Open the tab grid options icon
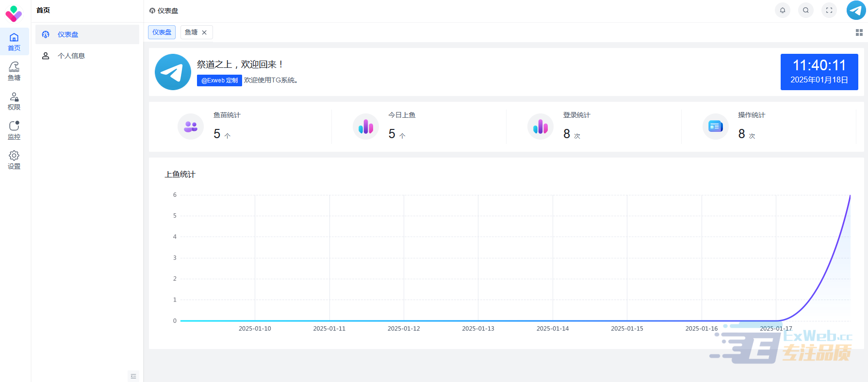The height and width of the screenshot is (382, 868). pos(859,32)
